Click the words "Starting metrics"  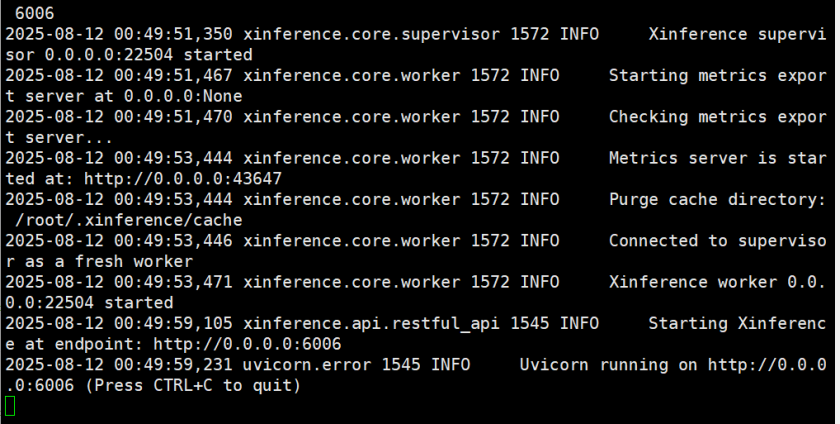tap(687, 76)
